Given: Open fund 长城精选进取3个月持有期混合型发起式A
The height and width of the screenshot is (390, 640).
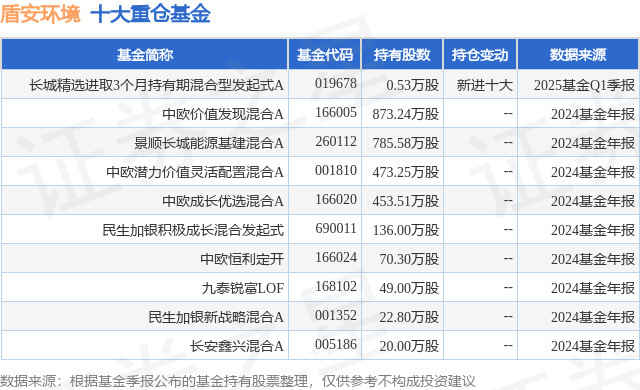Looking at the screenshot, I should tap(156, 85).
